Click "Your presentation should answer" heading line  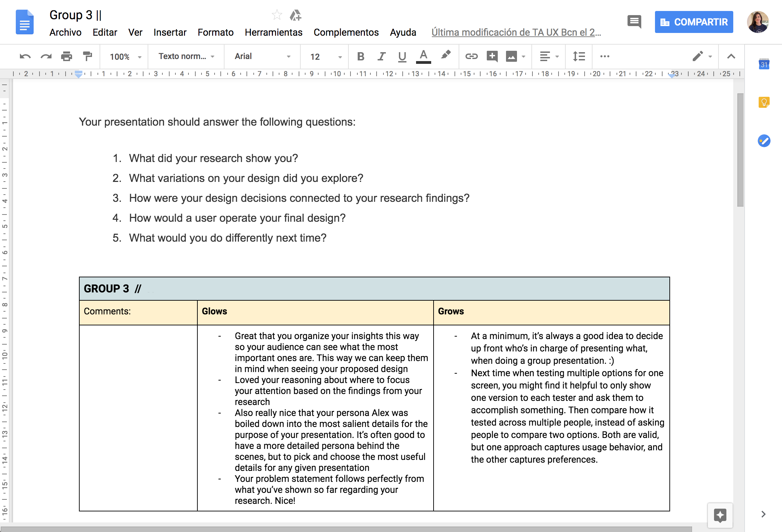pos(217,122)
